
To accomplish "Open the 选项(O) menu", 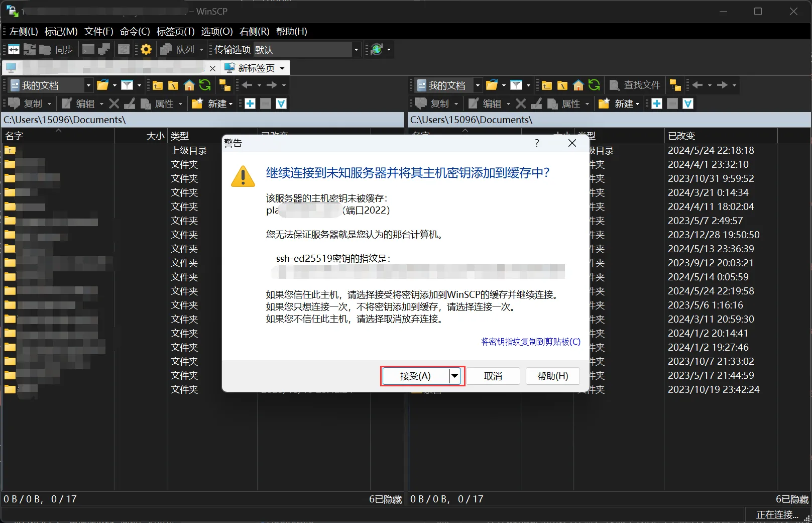I will [217, 31].
